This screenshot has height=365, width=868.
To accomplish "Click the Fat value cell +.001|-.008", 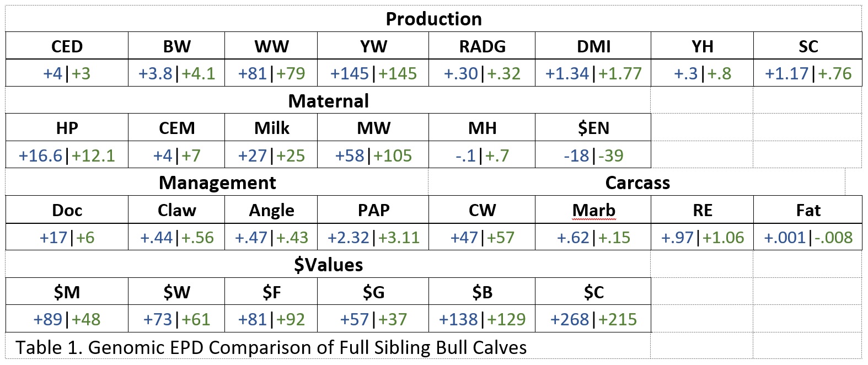I will tap(808, 238).
